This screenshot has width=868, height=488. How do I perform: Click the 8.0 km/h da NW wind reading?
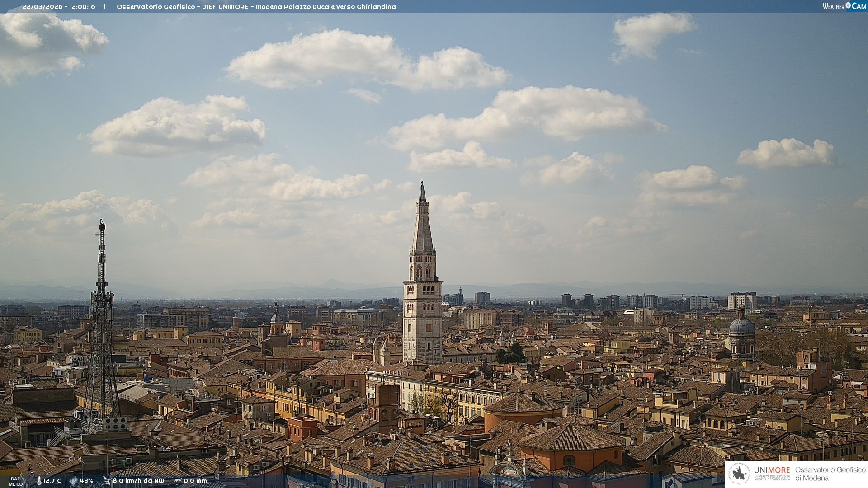138,481
